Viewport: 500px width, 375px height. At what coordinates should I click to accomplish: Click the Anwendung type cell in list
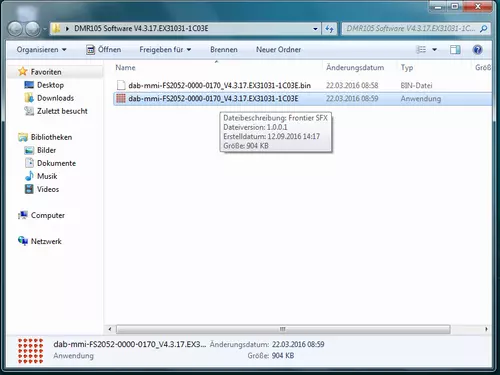click(x=421, y=99)
